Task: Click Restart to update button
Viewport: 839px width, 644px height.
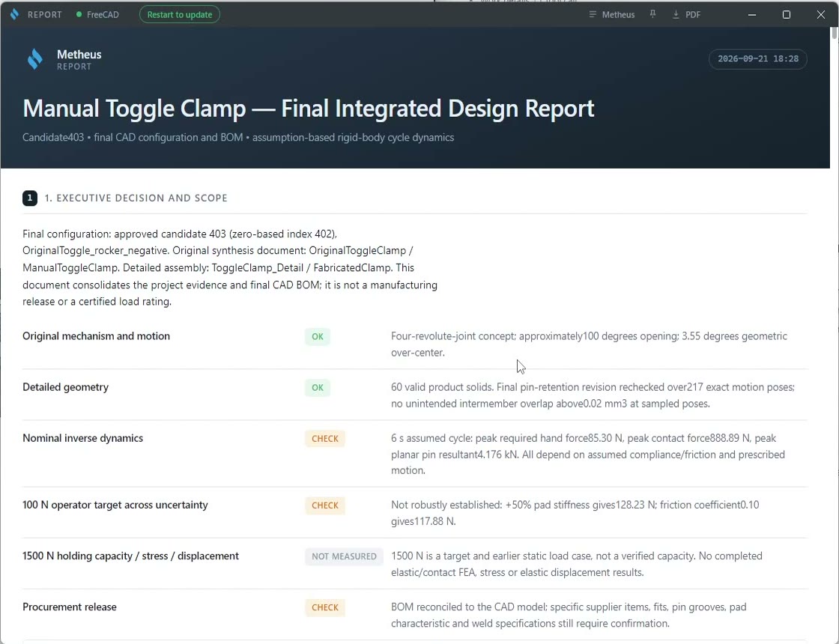Action: click(180, 14)
